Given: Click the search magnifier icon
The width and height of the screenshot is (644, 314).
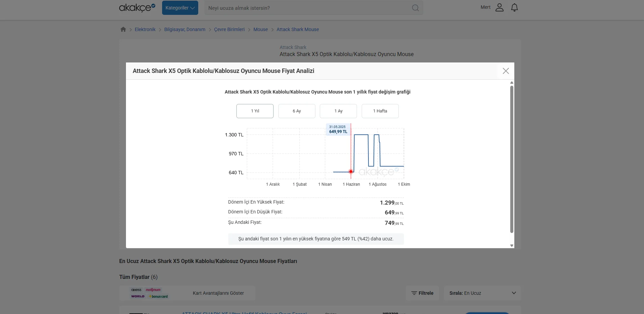Looking at the screenshot, I should point(415,8).
